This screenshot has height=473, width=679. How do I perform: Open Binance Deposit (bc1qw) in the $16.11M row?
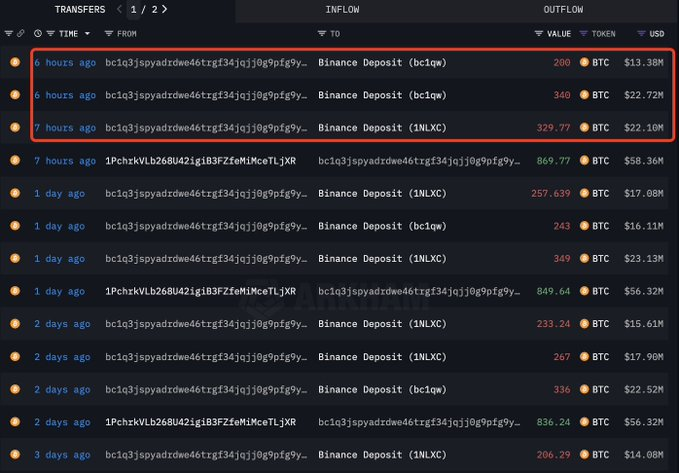(382, 226)
